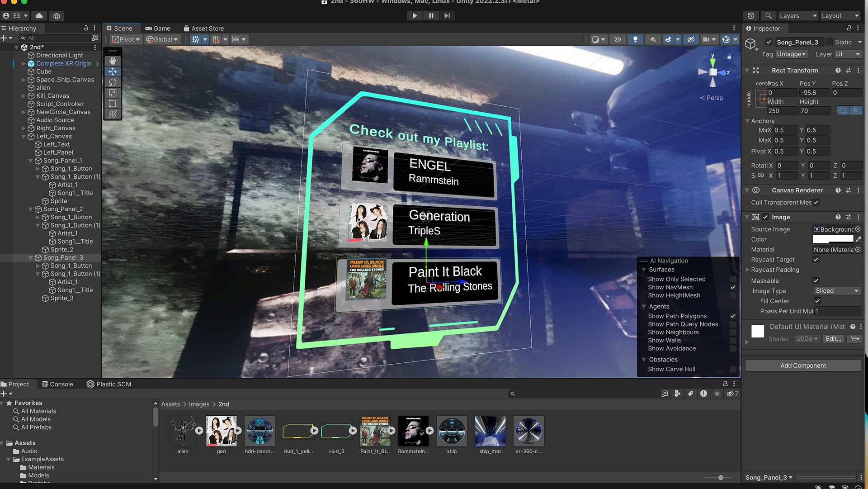Viewport: 868px width, 489px height.
Task: Expand the Kill_Canvas hierarchy item
Action: coord(24,96)
